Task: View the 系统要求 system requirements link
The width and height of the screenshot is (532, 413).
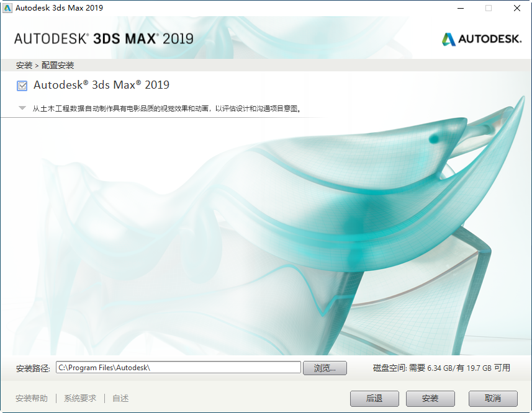Action: click(x=80, y=399)
